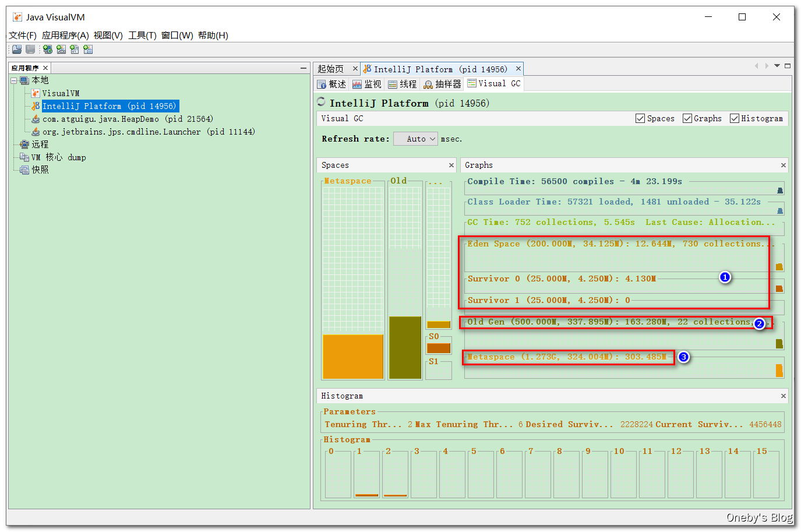This screenshot has height=532, width=801.
Task: Click the Current Survivor size value 4456448
Action: pos(765,424)
